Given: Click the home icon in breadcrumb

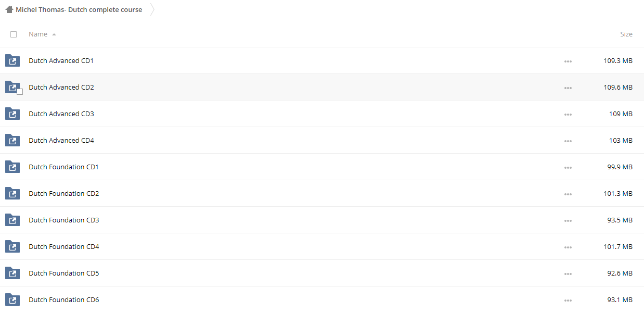Looking at the screenshot, I should pos(9,9).
